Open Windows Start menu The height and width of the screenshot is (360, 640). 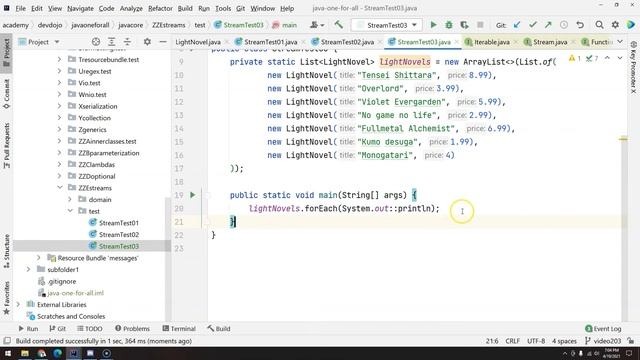click(x=8, y=353)
